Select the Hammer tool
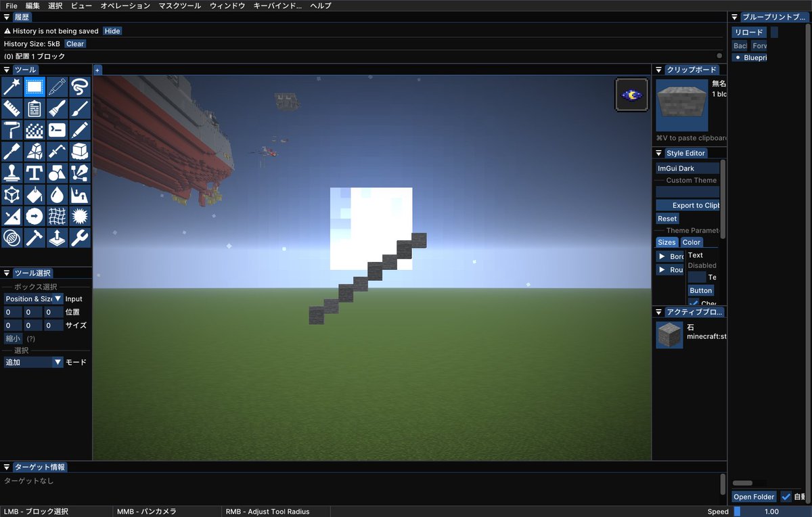This screenshot has width=812, height=517. (35, 238)
